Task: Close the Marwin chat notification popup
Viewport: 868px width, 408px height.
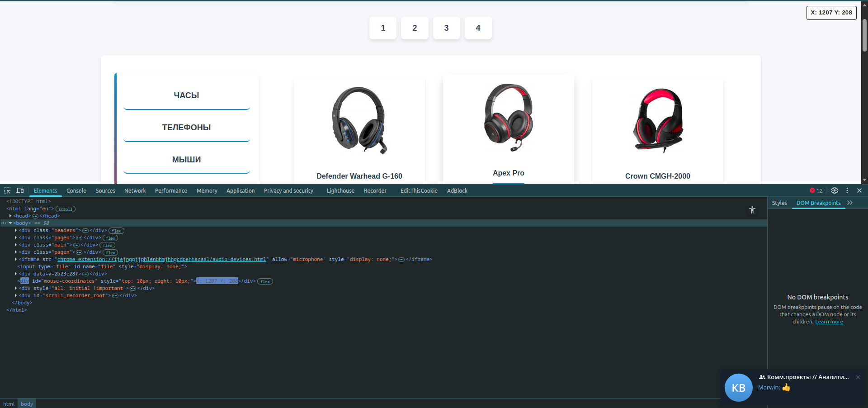Action: click(858, 377)
